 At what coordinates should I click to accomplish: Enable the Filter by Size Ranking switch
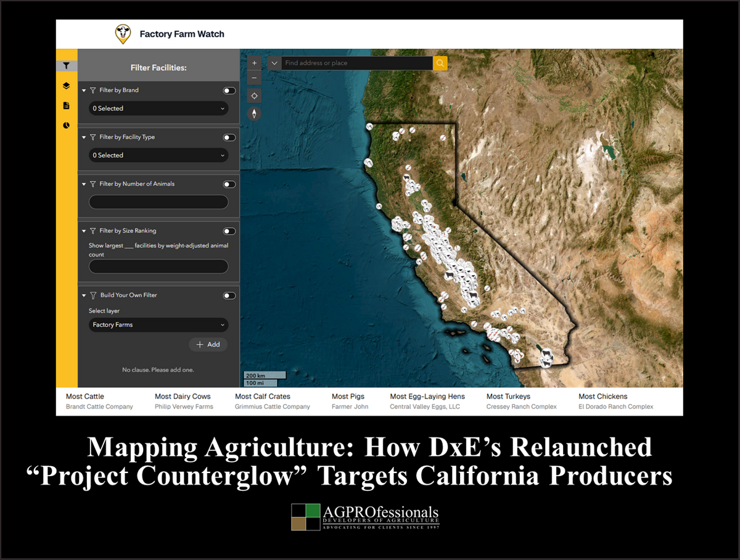tap(229, 231)
